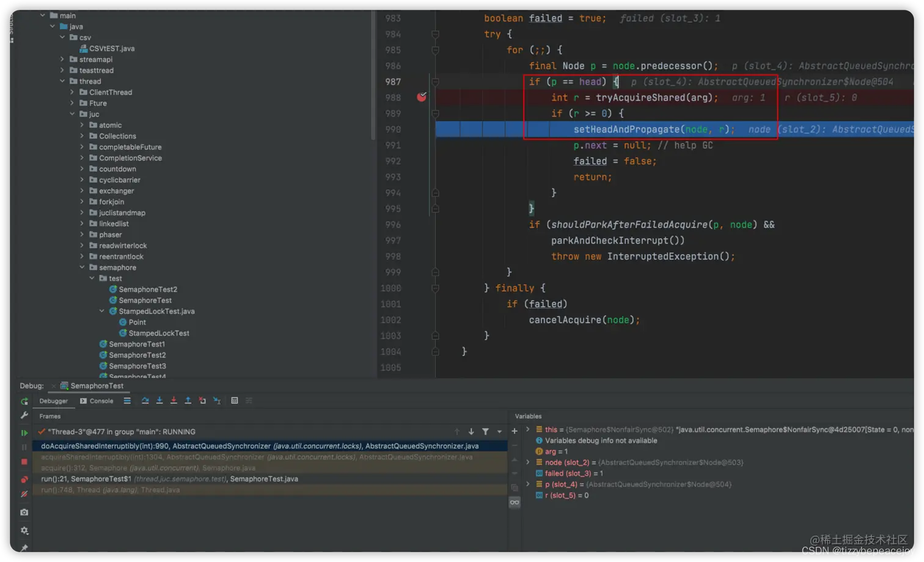Viewport: 924px width, 562px height.
Task: Click the red Force Step Into icon
Action: click(174, 401)
